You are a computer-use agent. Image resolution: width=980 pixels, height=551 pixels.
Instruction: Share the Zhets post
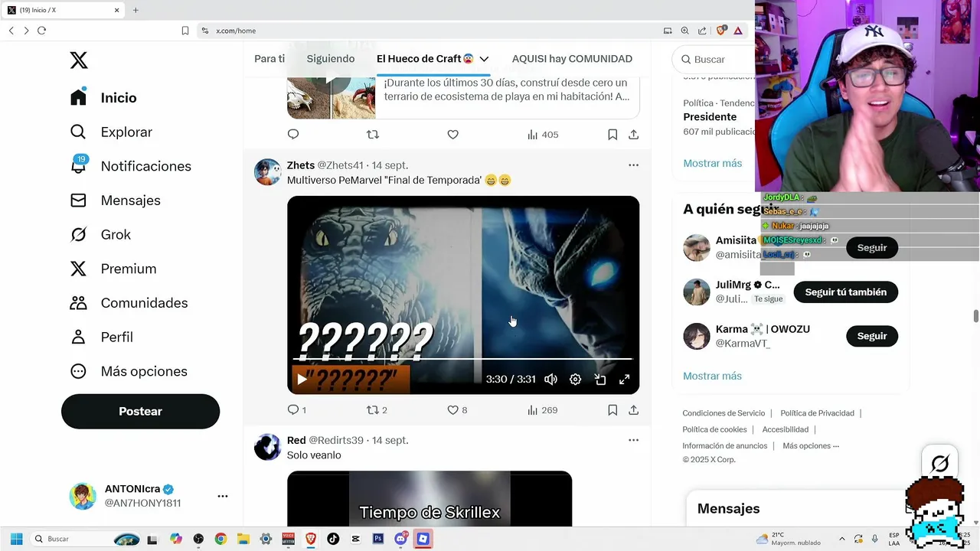click(634, 410)
